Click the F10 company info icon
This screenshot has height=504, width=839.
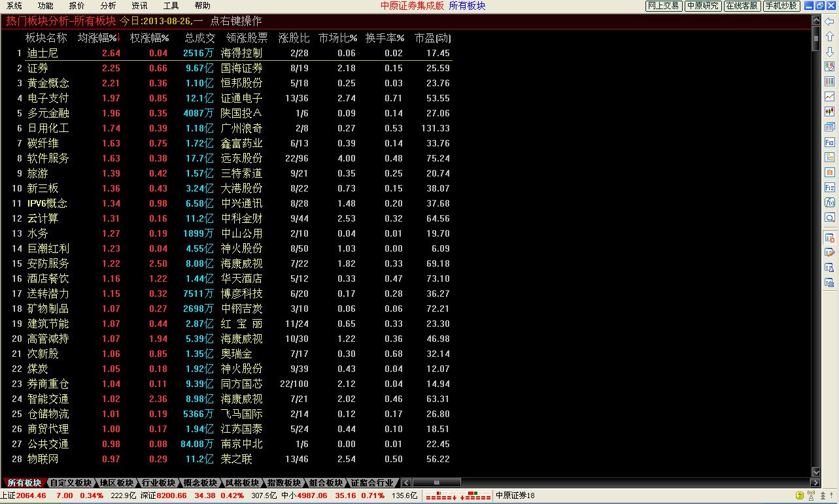(829, 142)
